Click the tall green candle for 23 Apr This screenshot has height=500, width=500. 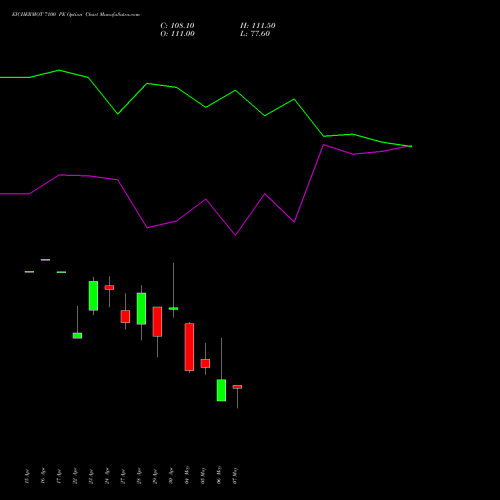pos(93,296)
